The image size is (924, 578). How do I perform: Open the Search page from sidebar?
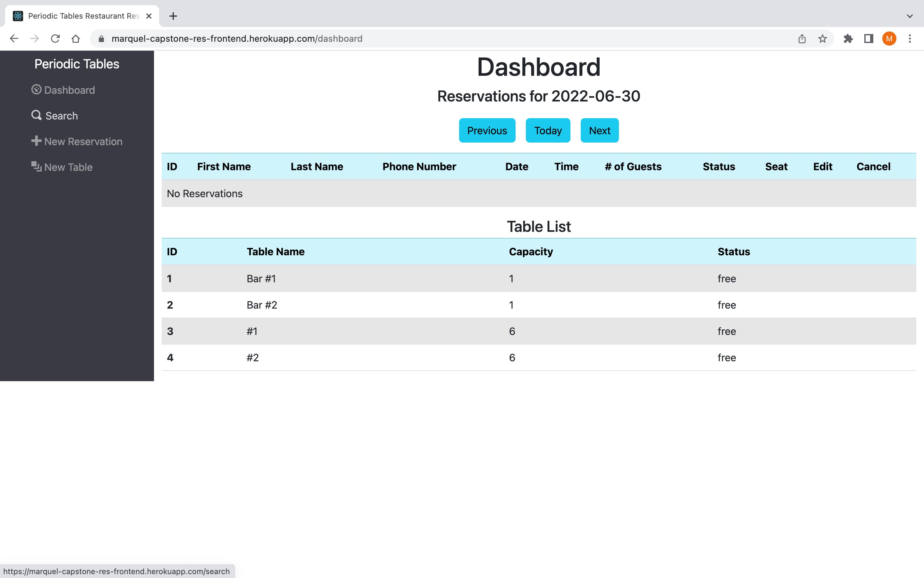click(x=55, y=116)
